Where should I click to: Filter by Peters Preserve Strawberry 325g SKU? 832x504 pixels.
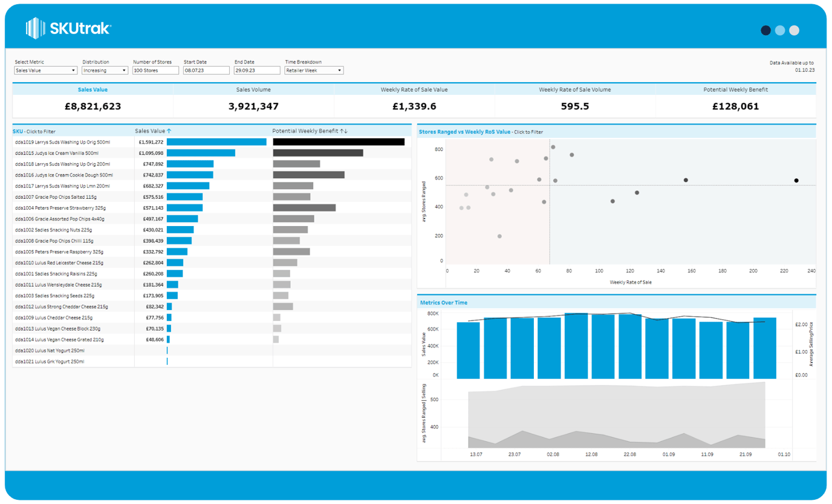coord(59,208)
